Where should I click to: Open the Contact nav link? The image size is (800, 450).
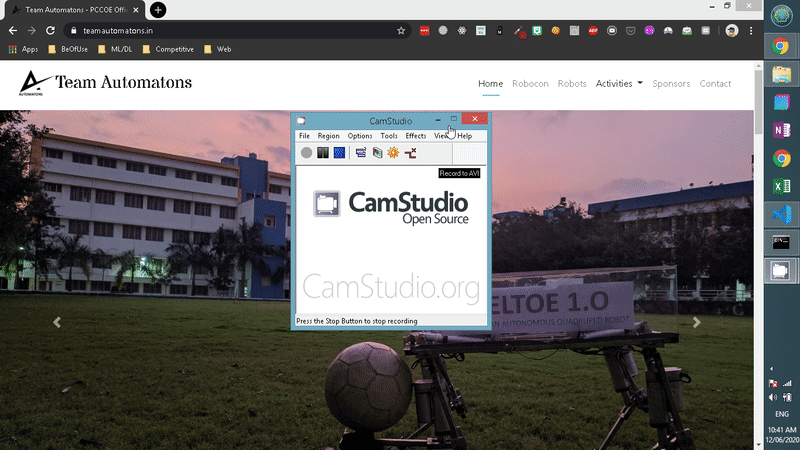point(715,84)
